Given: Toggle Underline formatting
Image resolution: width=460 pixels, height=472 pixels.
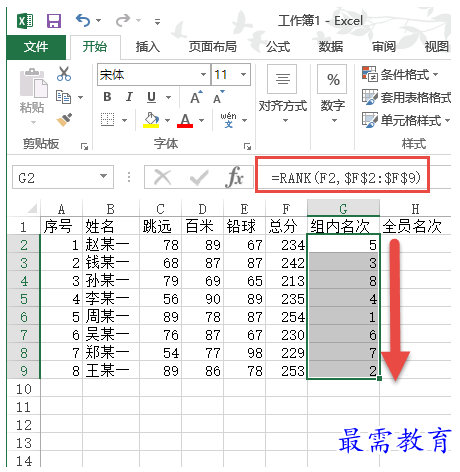Looking at the screenshot, I should point(151,97).
